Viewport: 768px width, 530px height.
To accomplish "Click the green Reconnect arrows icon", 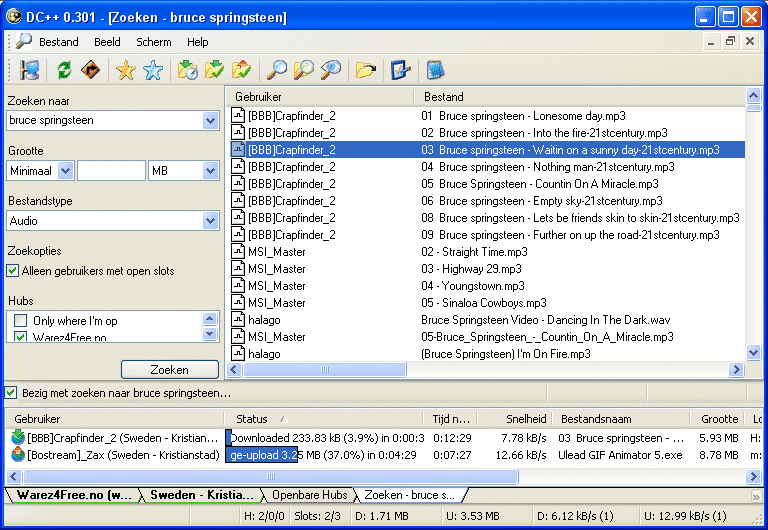I will [64, 70].
